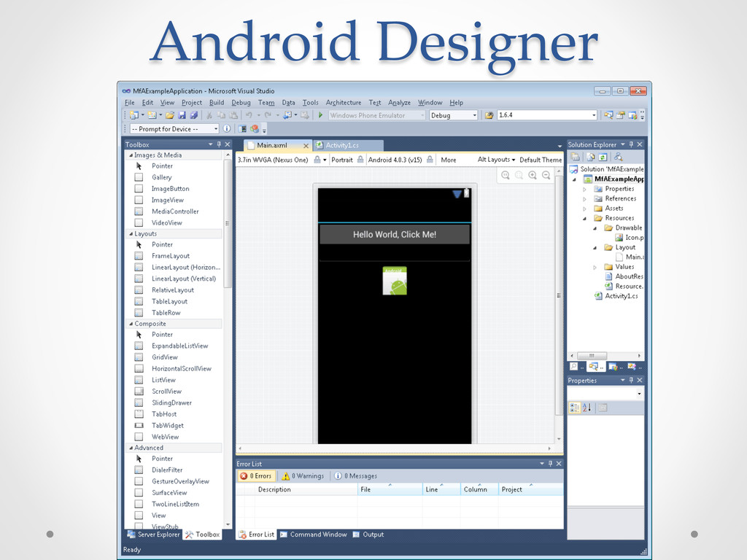Select the GridView toolbox item
This screenshot has width=747, height=560.
click(164, 357)
